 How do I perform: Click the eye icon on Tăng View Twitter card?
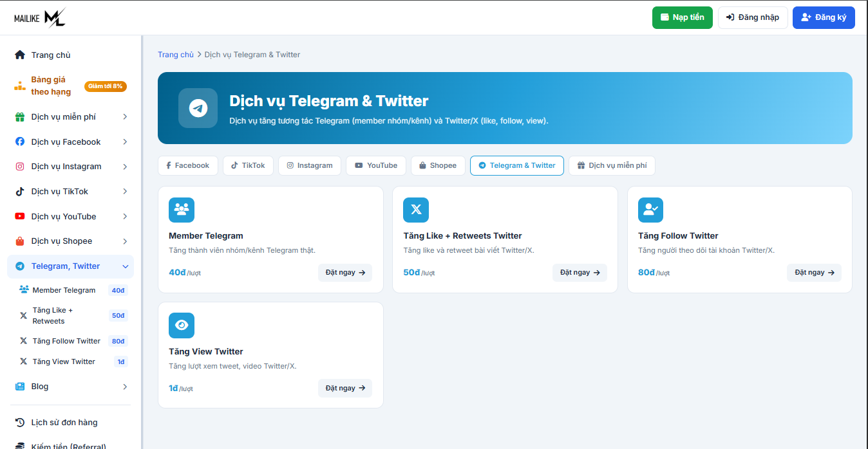pyautogui.click(x=182, y=325)
